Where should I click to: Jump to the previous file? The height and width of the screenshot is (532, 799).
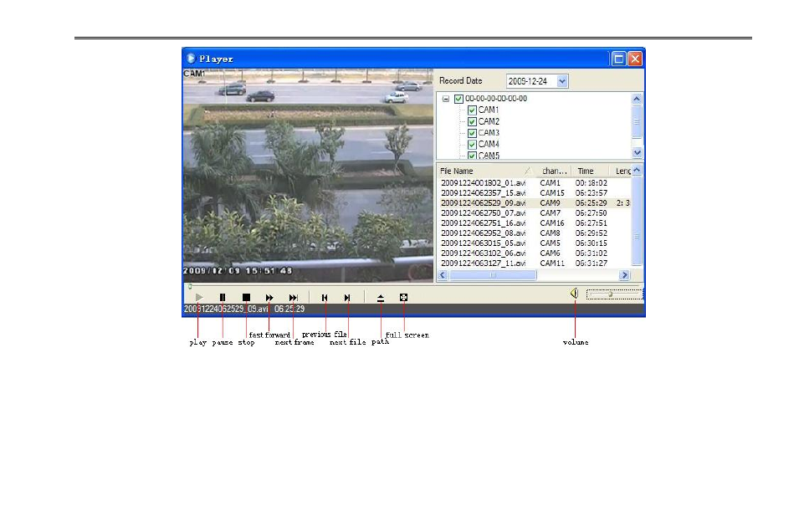coord(325,297)
